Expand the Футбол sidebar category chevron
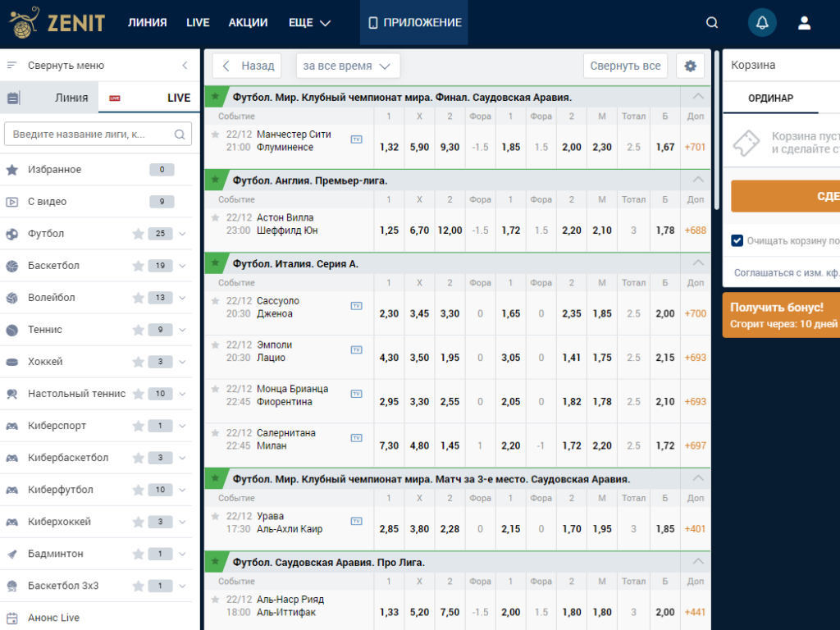 183,234
